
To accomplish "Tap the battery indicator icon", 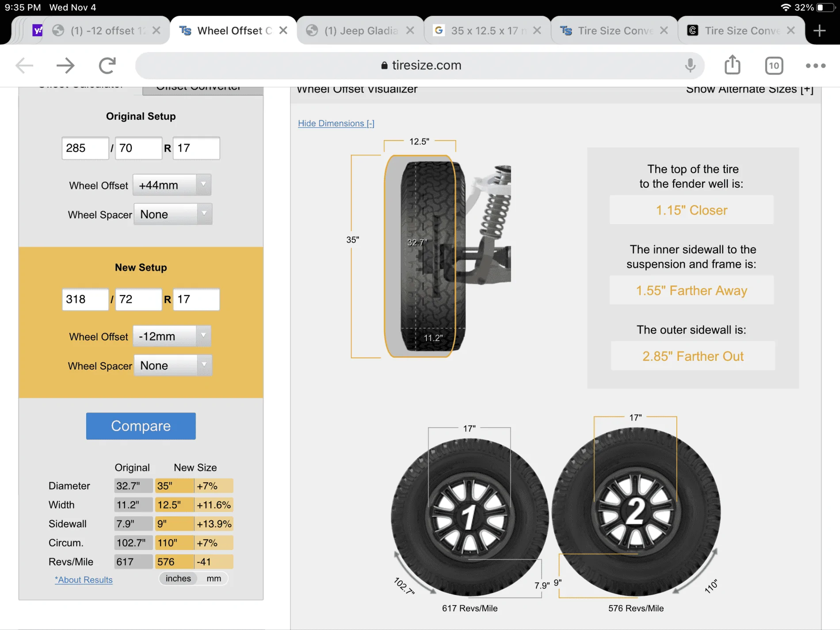I will click(825, 7).
